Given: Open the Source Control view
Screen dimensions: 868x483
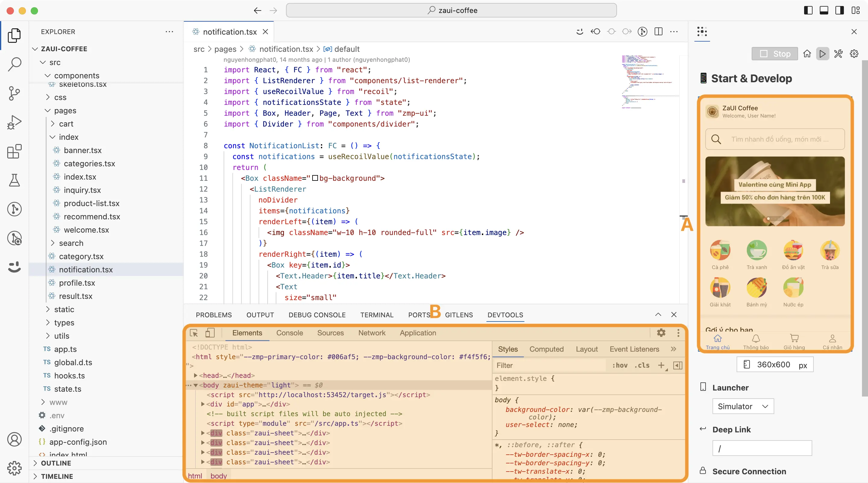Looking at the screenshot, I should click(14, 93).
